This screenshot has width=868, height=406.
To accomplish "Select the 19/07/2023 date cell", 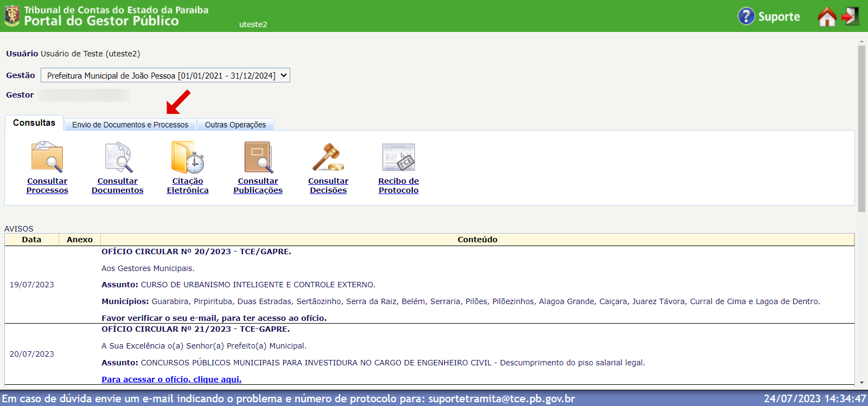I will click(32, 285).
